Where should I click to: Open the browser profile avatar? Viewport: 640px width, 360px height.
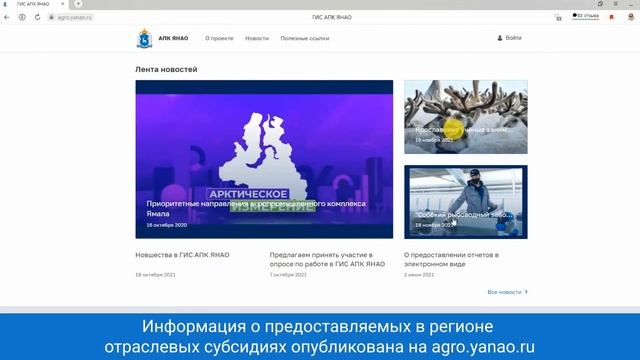coord(631,17)
